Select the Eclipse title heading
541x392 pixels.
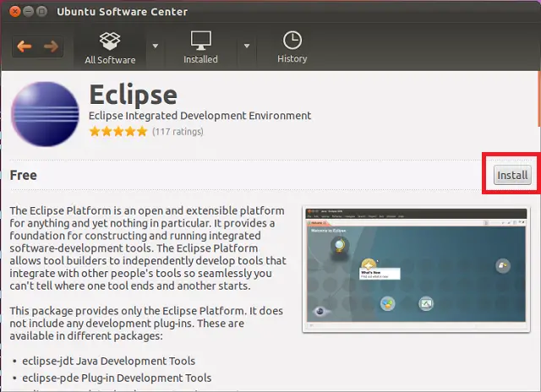coord(134,95)
